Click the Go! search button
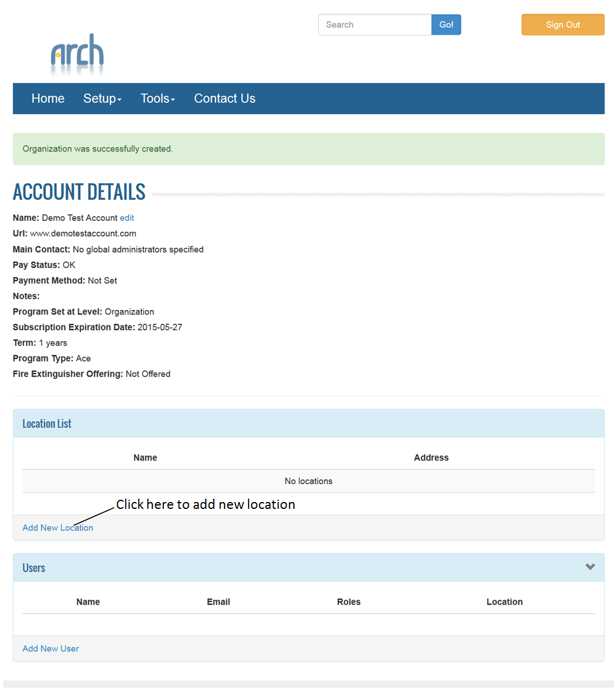The height and width of the screenshot is (699, 616). click(x=446, y=24)
